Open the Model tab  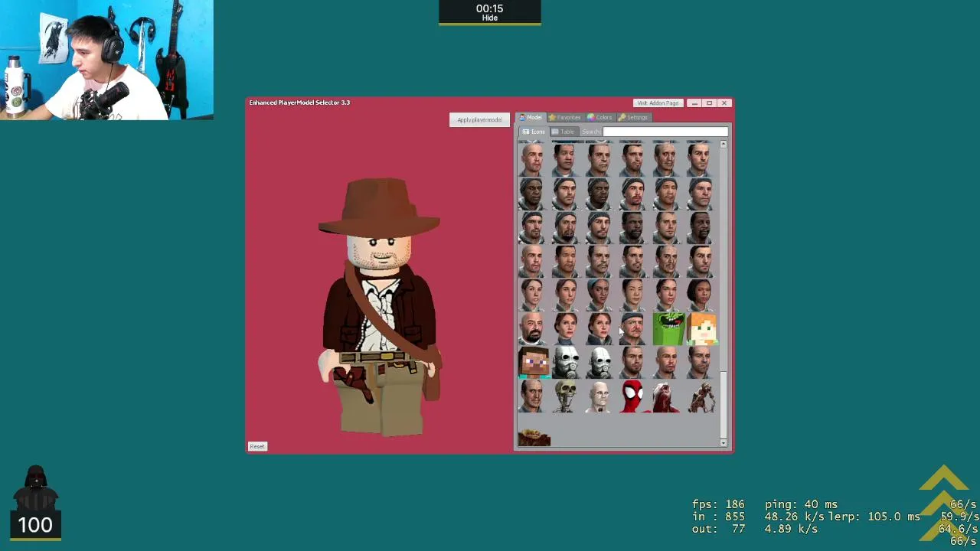click(530, 117)
